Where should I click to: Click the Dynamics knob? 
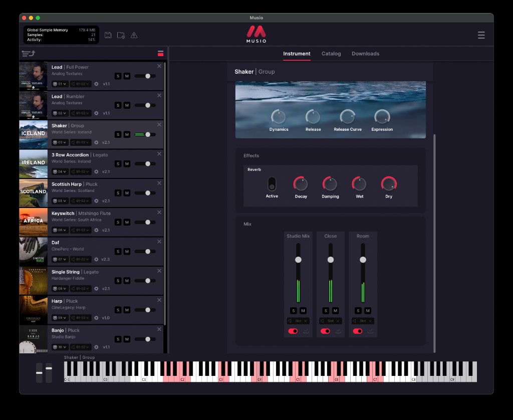[279, 117]
